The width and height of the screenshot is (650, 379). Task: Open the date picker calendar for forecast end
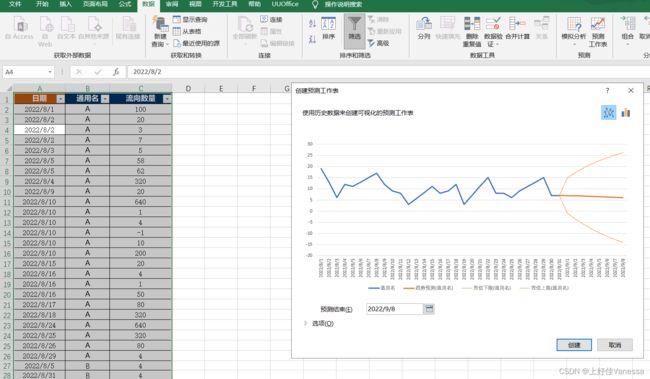point(429,309)
